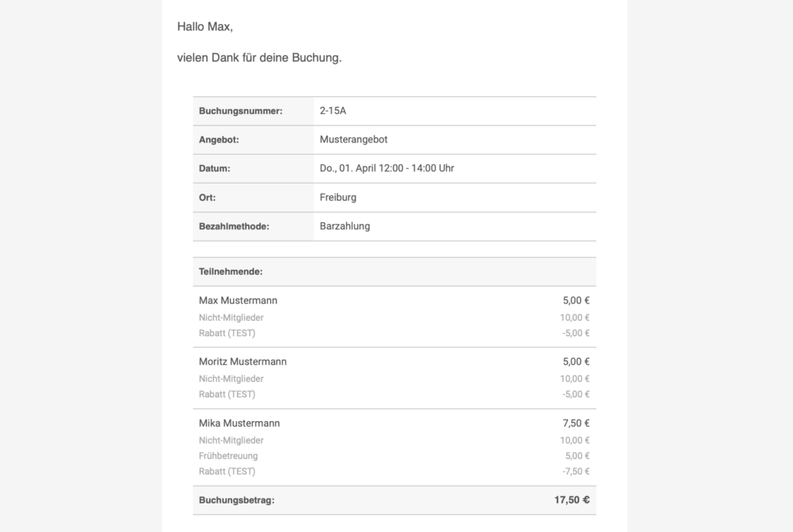Click the Buchungsnummer label
Image resolution: width=793 pixels, height=532 pixels.
(241, 111)
